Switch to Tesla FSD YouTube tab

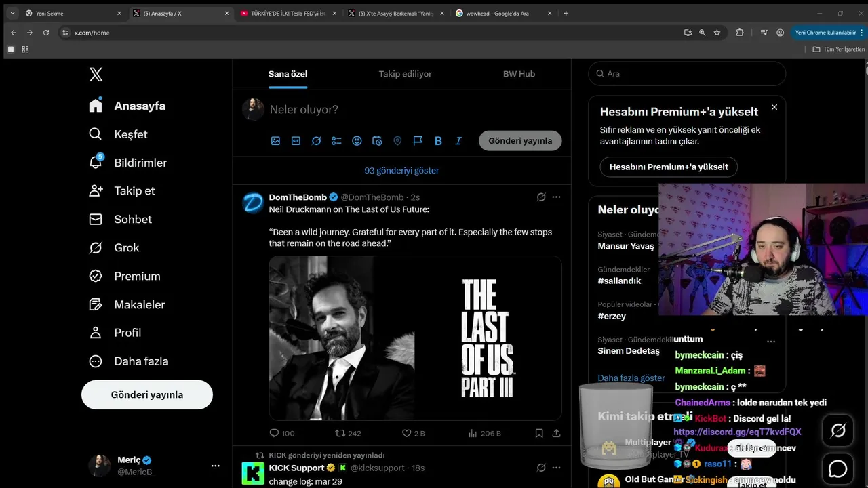point(288,13)
